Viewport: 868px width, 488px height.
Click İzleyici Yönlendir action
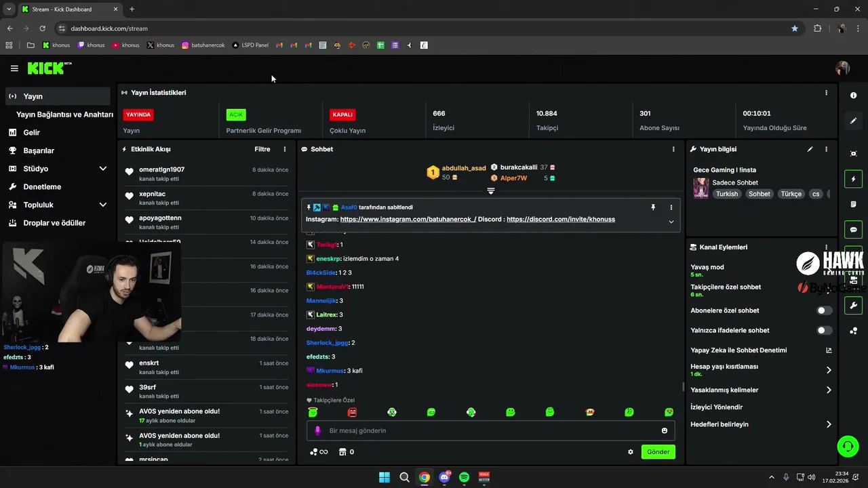717,407
